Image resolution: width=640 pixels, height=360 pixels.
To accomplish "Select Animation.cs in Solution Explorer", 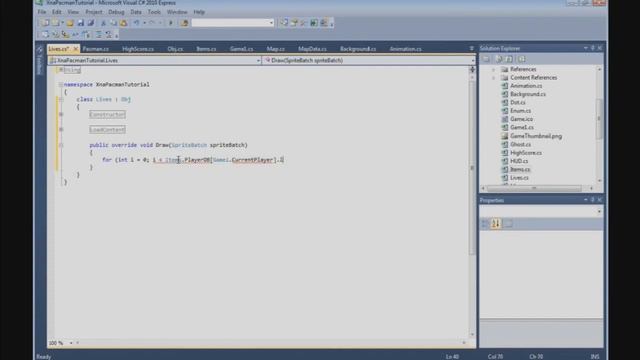I will (526, 86).
